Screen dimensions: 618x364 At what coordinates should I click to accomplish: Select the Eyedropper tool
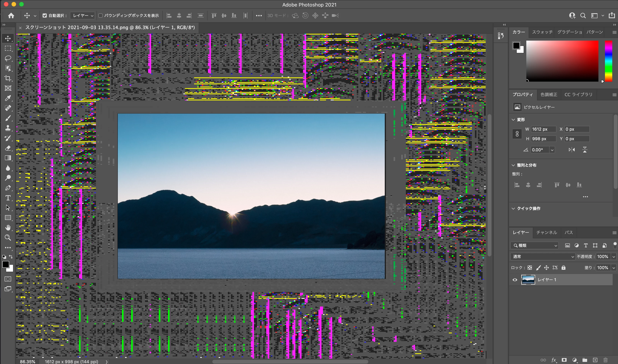point(8,98)
